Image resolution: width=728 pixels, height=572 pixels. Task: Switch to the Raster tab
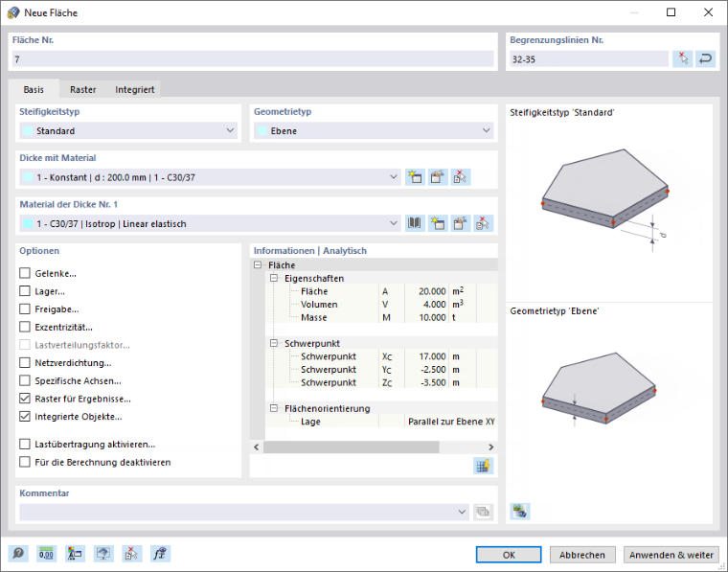click(82, 89)
